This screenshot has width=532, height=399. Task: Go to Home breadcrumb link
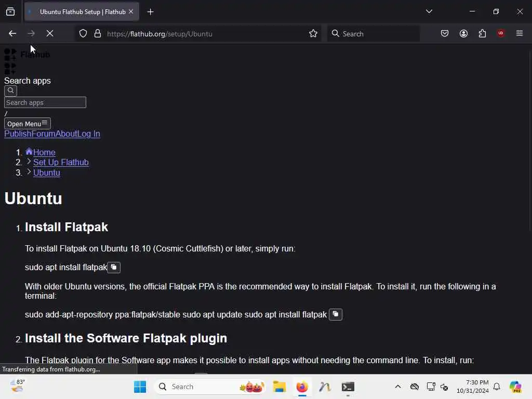tap(44, 152)
